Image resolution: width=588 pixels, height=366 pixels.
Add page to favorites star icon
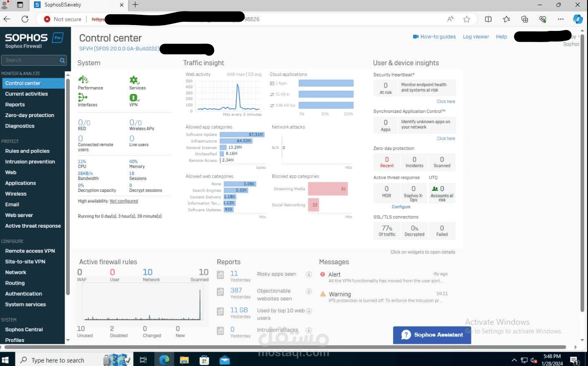point(466,19)
